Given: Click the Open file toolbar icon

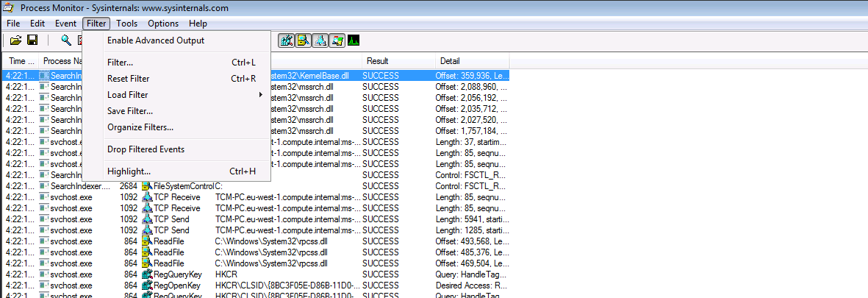Looking at the screenshot, I should coord(15,40).
